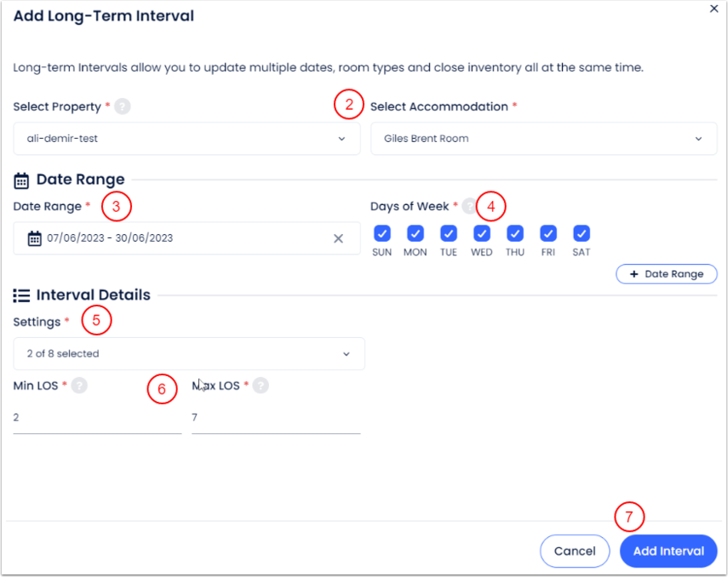Toggle the FRI day checkbox

coord(548,233)
